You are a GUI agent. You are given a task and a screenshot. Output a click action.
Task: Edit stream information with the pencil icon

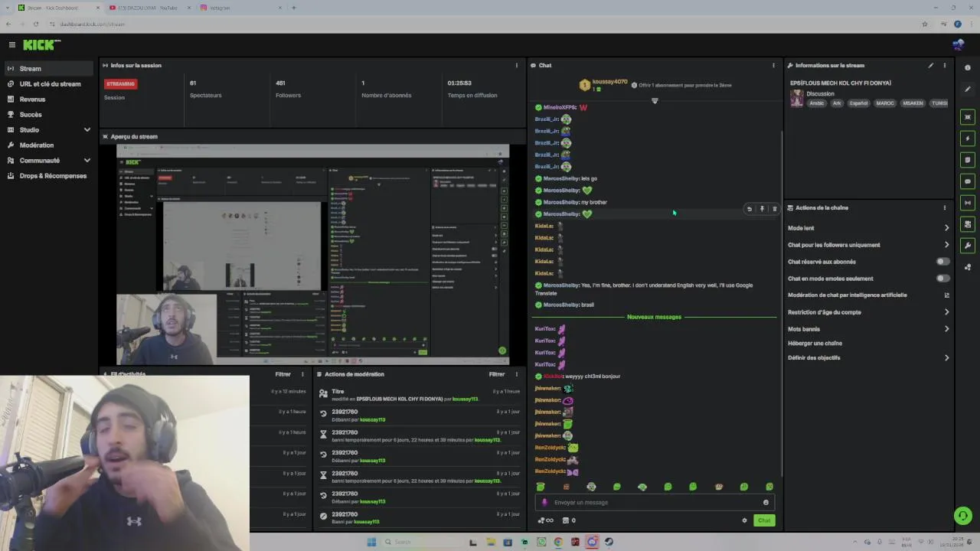(x=931, y=65)
